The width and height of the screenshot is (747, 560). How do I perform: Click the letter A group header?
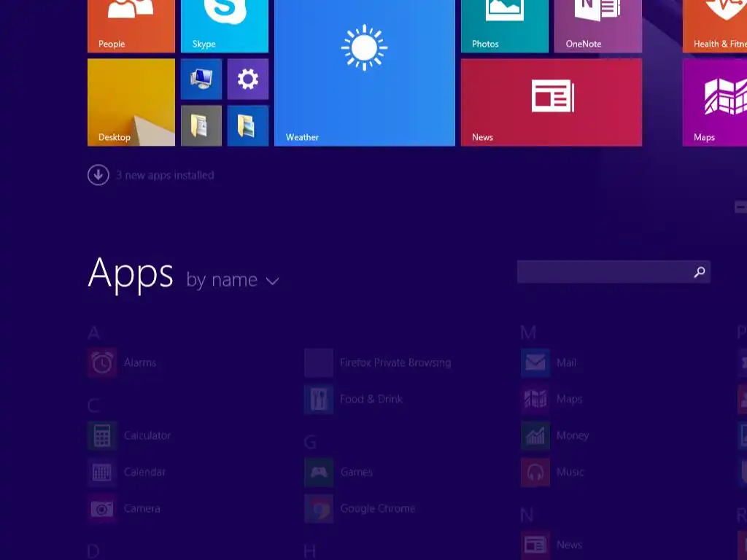click(94, 332)
